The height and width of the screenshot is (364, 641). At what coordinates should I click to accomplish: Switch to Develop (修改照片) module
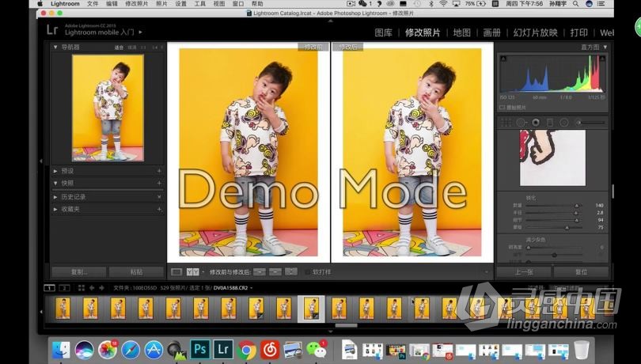[423, 32]
